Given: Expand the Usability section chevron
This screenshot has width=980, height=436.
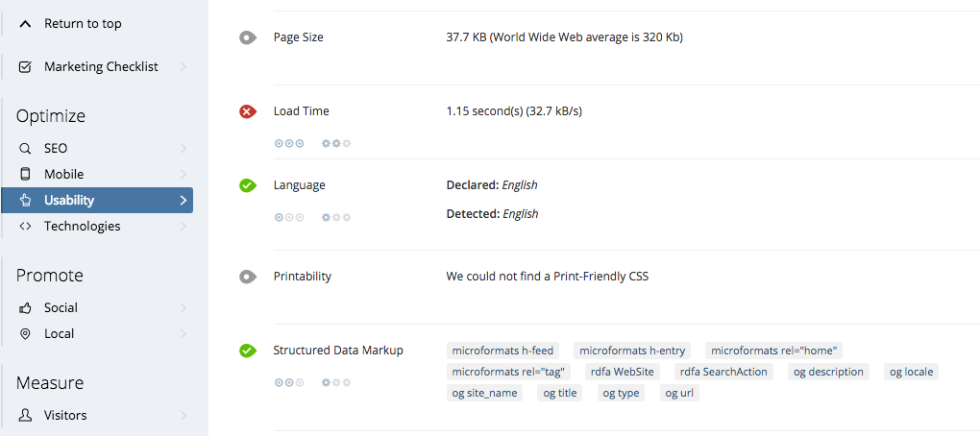Looking at the screenshot, I should point(184,201).
